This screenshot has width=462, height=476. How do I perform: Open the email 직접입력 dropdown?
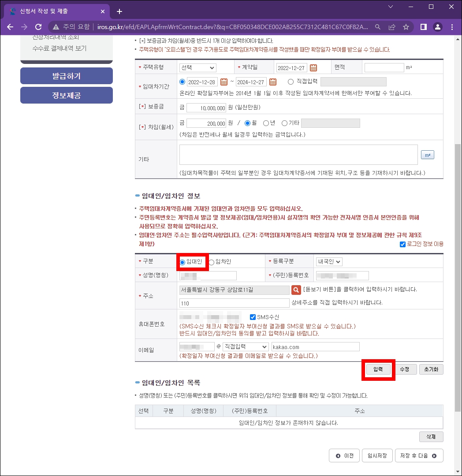245,346
